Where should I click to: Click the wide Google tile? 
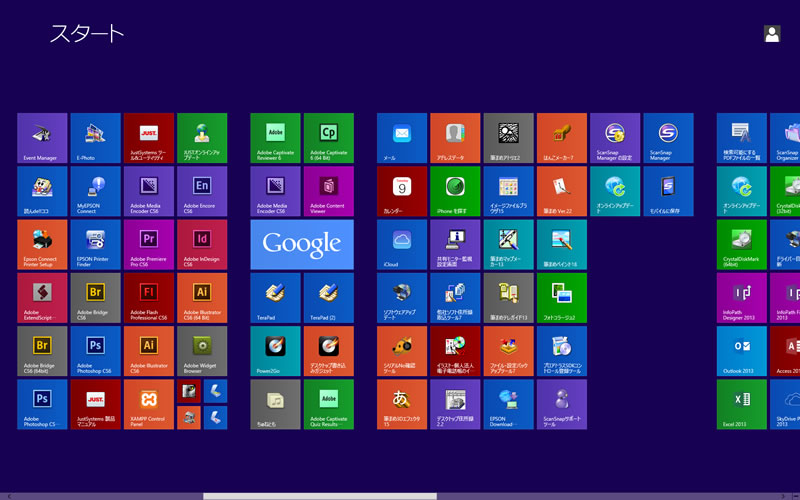(x=302, y=245)
